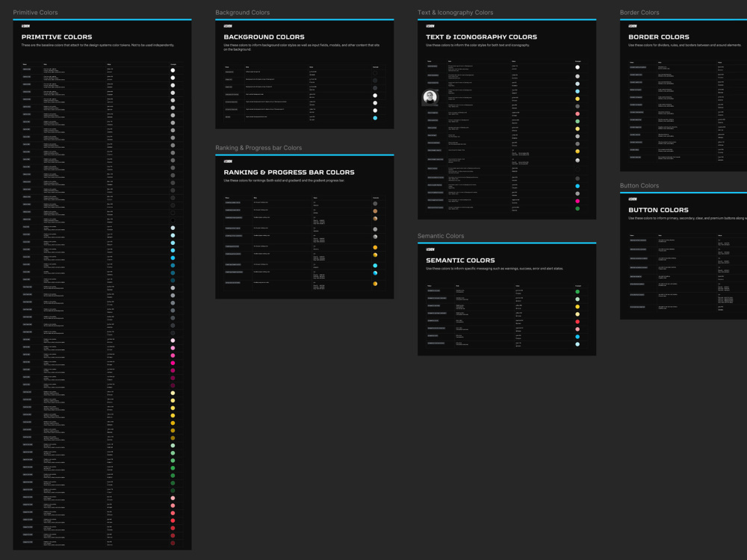747x560 pixels.
Task: Click the BUTTON COLORS heading
Action: click(x=658, y=210)
